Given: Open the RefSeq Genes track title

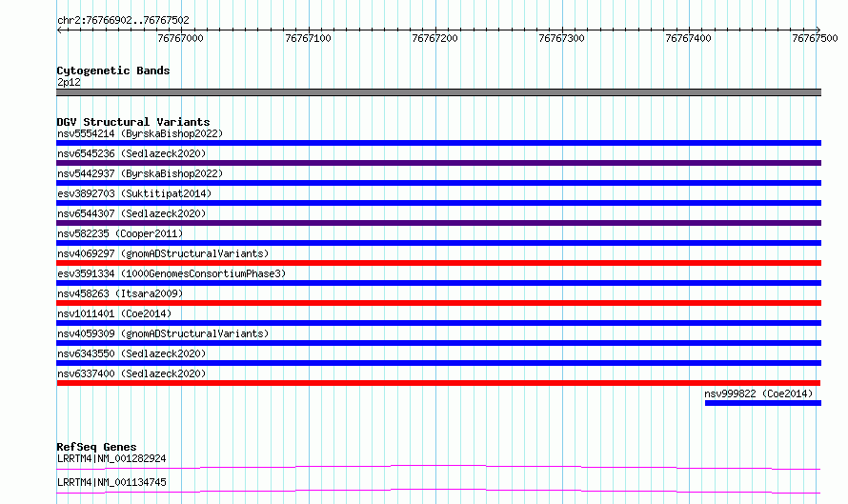Looking at the screenshot, I should tap(96, 447).
